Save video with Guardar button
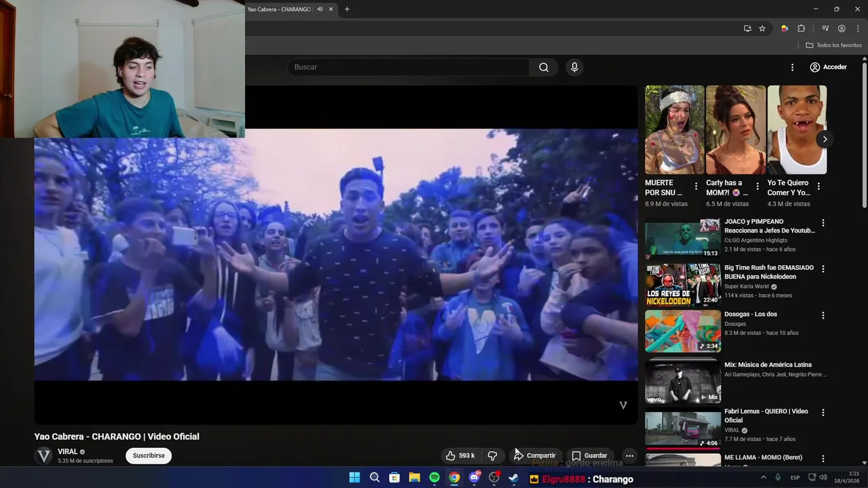 pyautogui.click(x=589, y=455)
